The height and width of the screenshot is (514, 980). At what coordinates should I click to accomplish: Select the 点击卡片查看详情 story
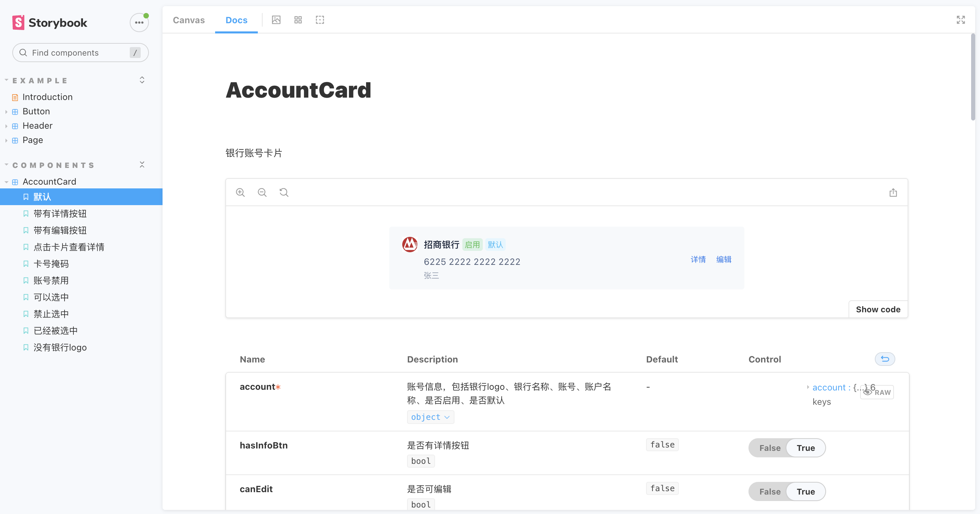point(69,247)
